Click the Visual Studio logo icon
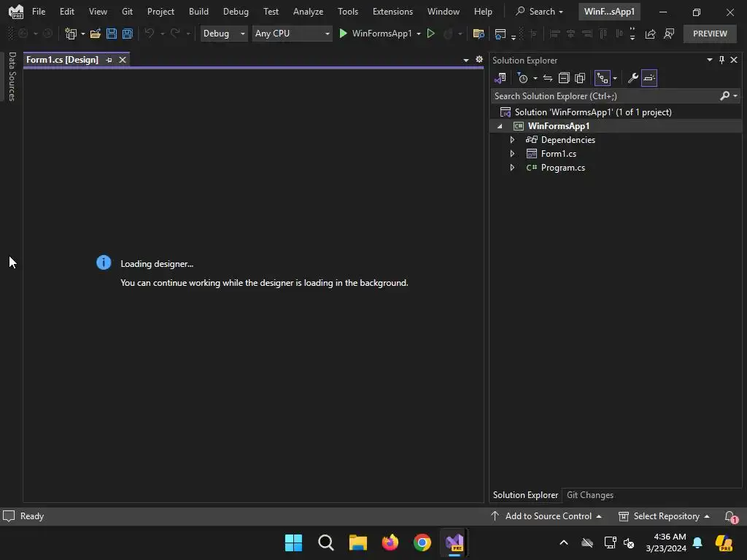The image size is (747, 560). point(16,12)
